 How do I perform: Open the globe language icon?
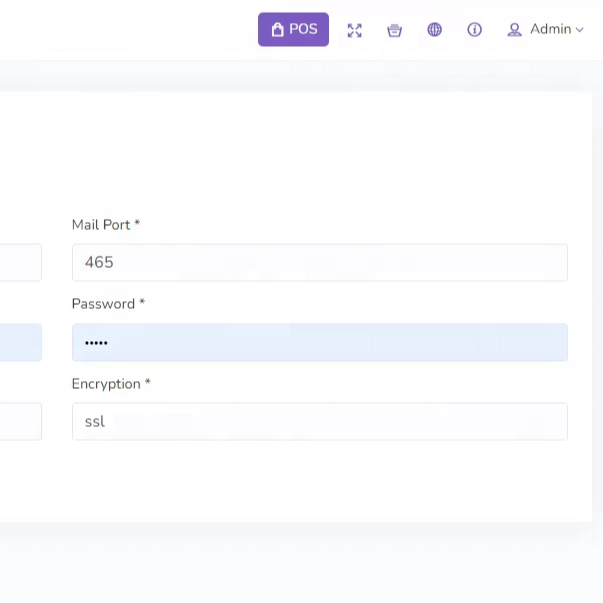point(434,30)
